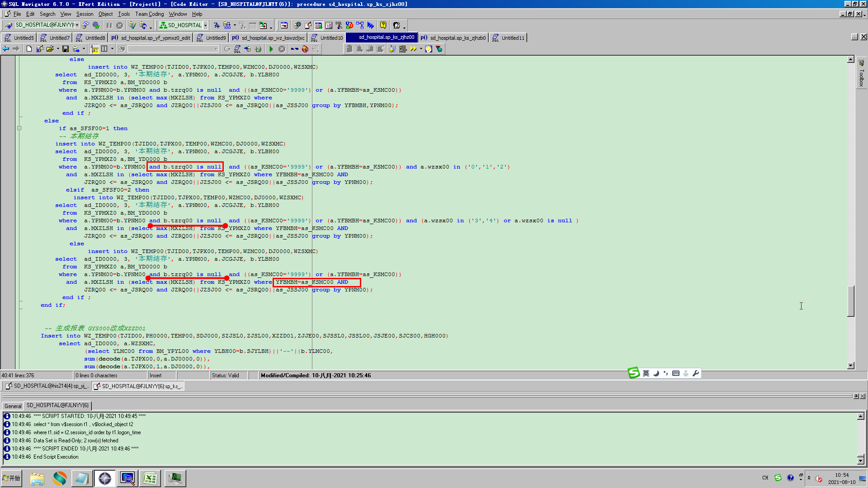The width and height of the screenshot is (868, 488).
Task: Collapse the code fold marker in gutter
Action: 19,128
